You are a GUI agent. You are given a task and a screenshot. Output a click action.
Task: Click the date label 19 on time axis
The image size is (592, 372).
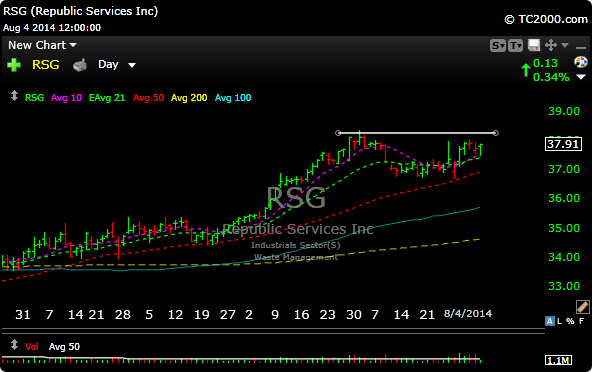coord(202,315)
